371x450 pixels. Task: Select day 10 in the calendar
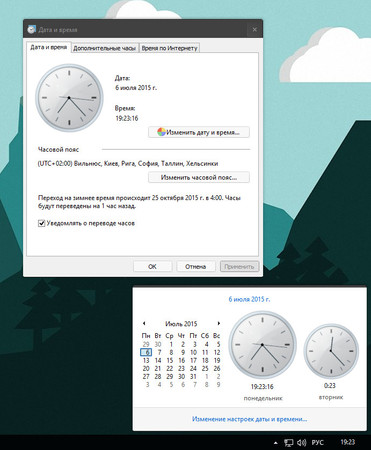coord(193,352)
